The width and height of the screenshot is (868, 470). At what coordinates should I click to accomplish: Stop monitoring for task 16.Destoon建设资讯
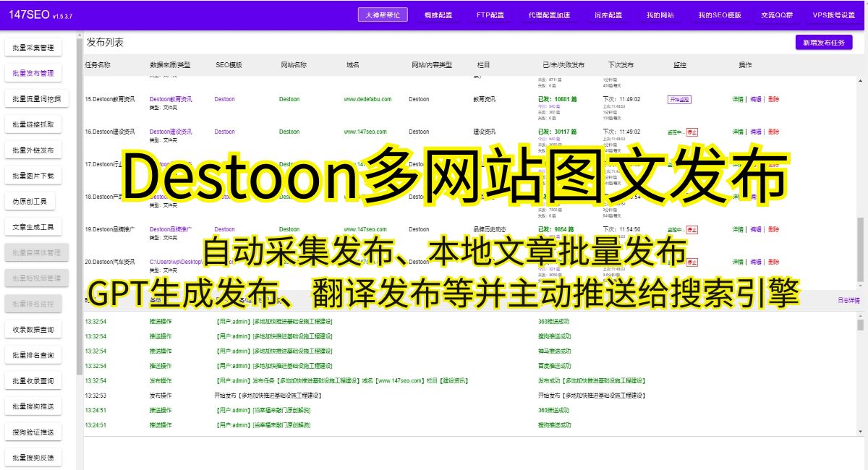[692, 132]
